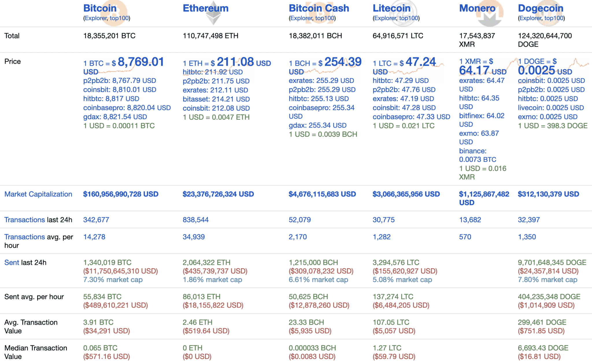Screen dimensions: 592x364
Task: Open top100 link under Bitcoin Cash
Action: [325, 18]
